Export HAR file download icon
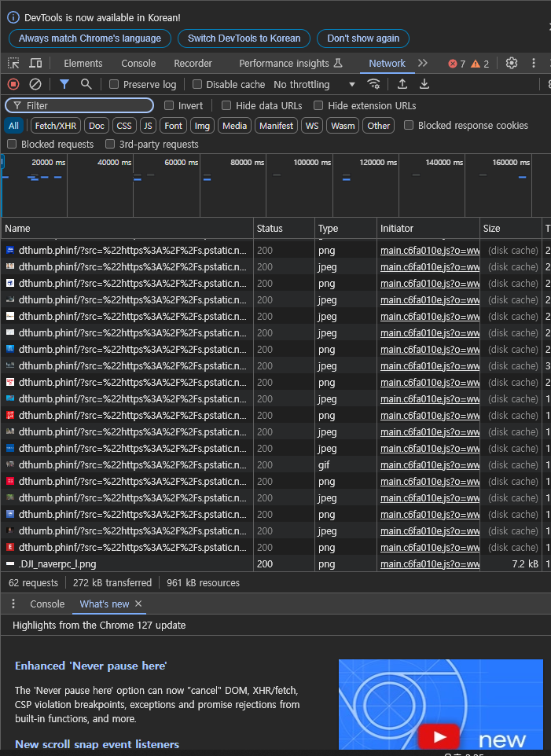 pos(424,84)
